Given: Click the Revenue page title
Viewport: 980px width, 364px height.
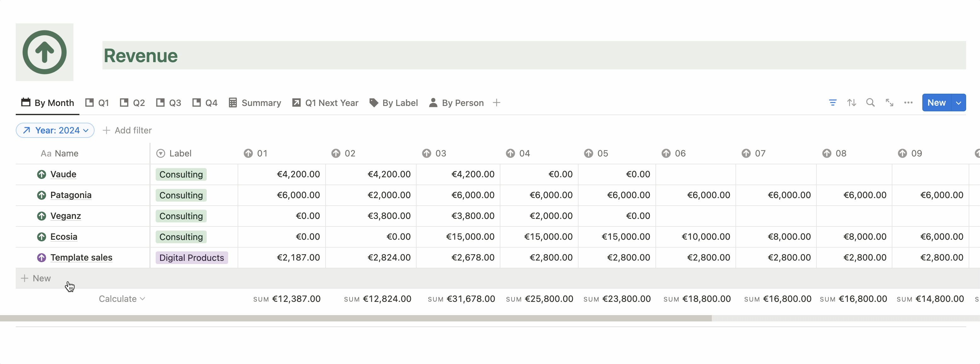Looking at the screenshot, I should click(x=140, y=56).
